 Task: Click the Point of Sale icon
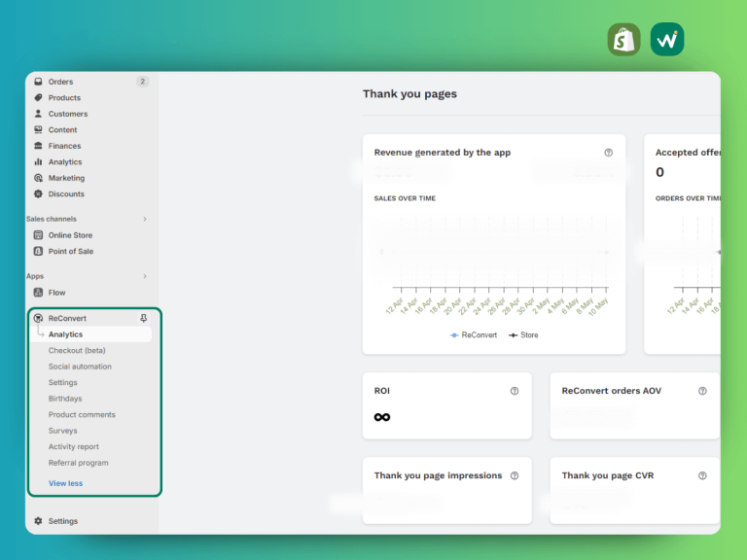(x=38, y=251)
